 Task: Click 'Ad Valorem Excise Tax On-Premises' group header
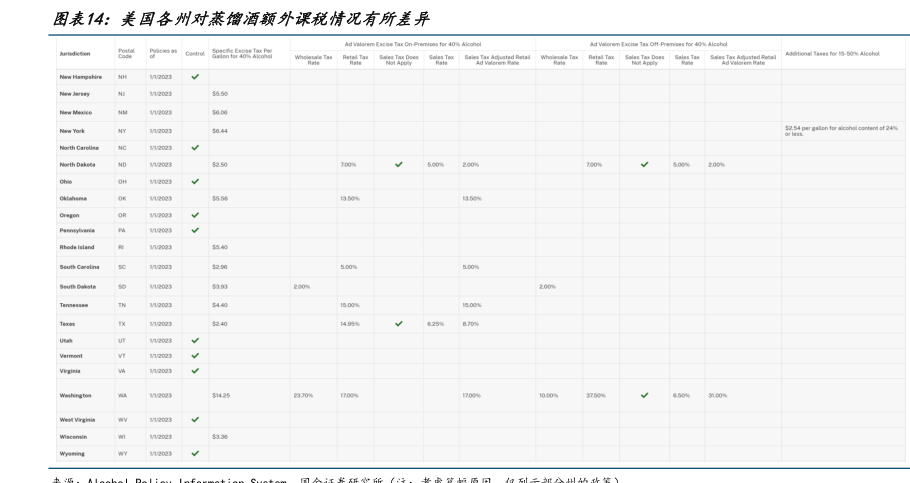click(413, 44)
